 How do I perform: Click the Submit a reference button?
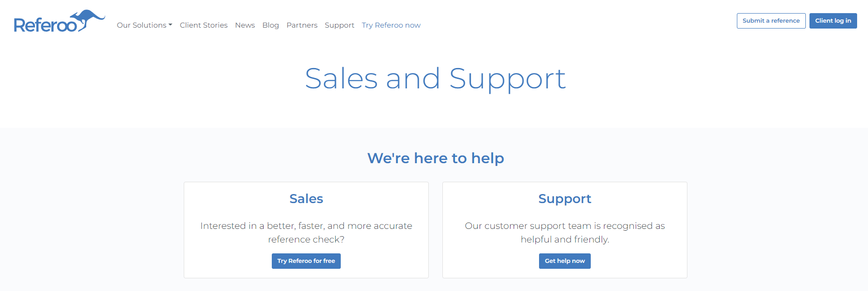770,20
